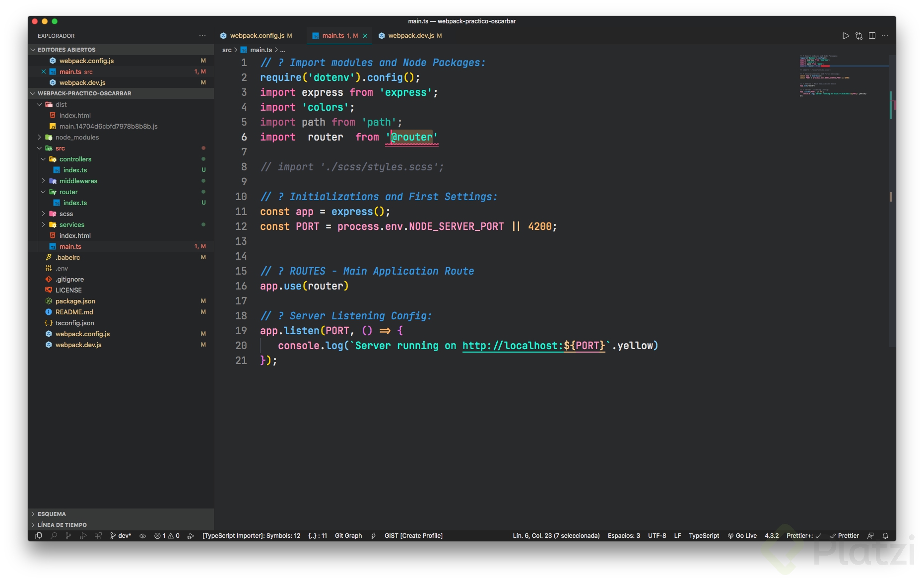Close the main.ts tab

365,36
